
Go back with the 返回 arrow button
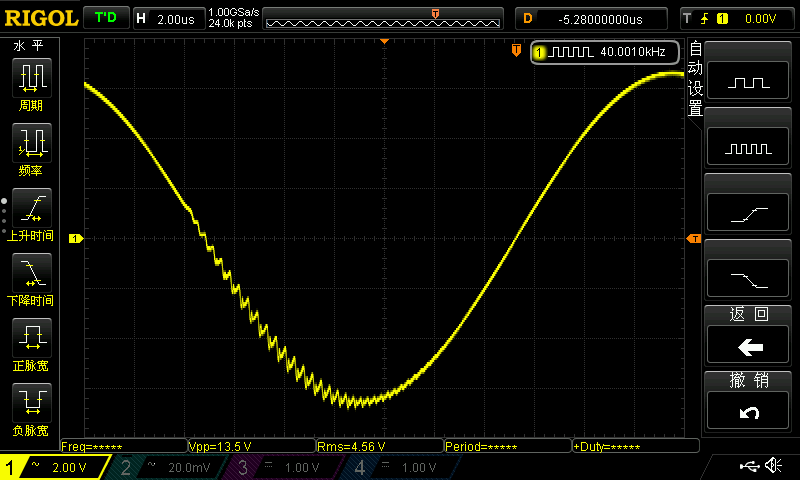748,344
